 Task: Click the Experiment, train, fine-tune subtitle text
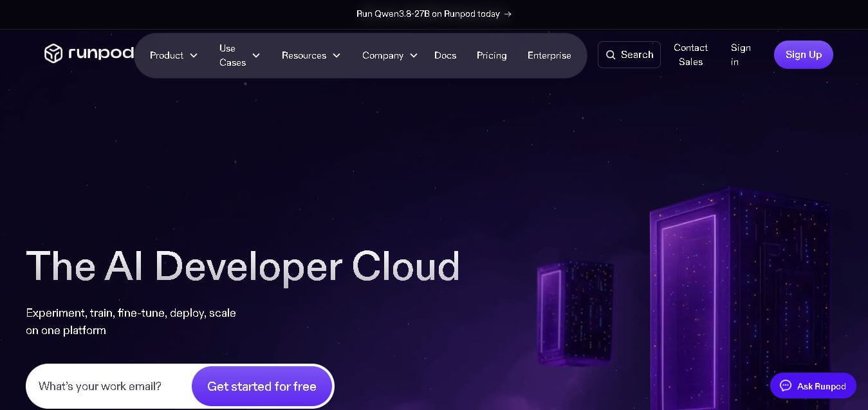[131, 321]
